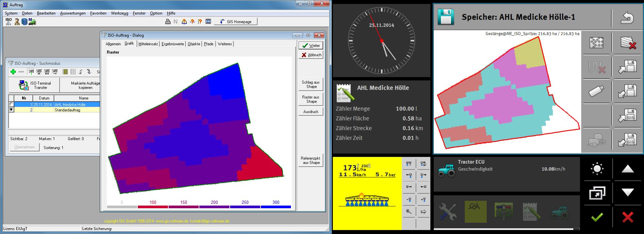Click the blue 300 legend color bar

(276, 207)
